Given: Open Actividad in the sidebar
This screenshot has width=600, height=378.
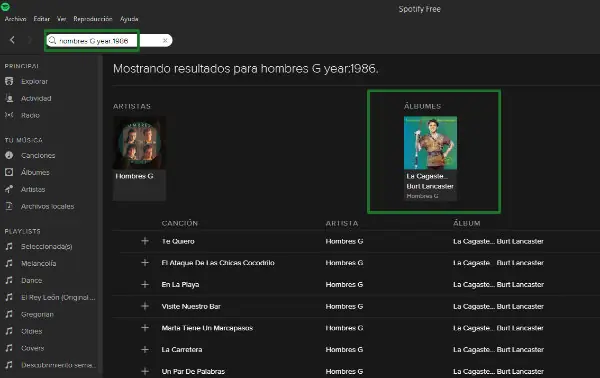Looking at the screenshot, I should pos(36,98).
